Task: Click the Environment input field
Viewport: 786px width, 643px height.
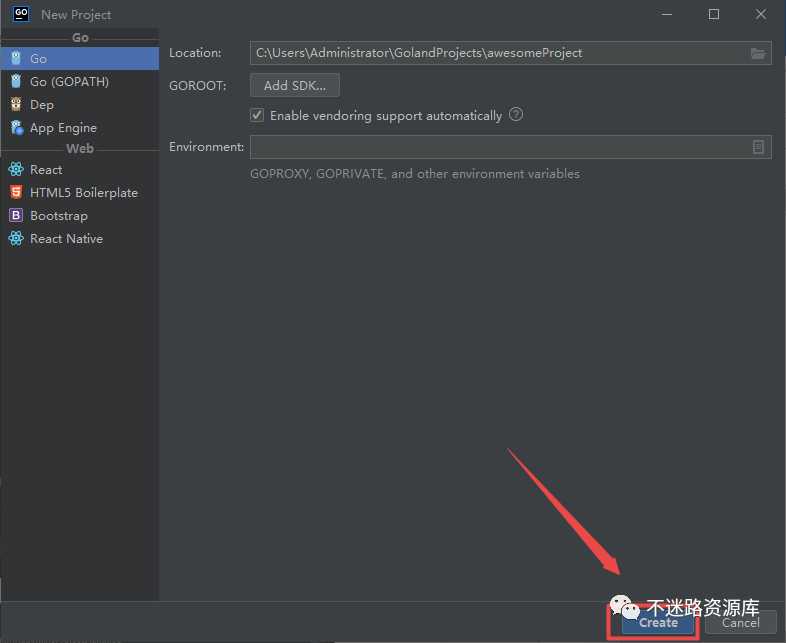Action: point(510,147)
